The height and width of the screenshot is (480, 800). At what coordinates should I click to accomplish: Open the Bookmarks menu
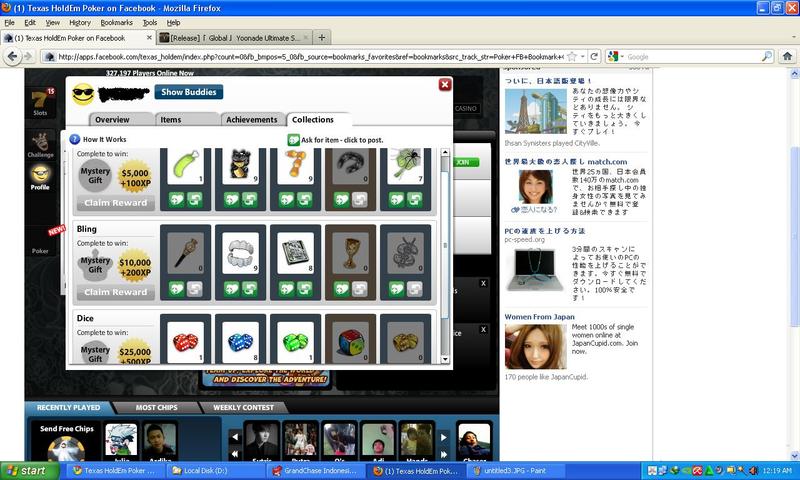point(116,22)
